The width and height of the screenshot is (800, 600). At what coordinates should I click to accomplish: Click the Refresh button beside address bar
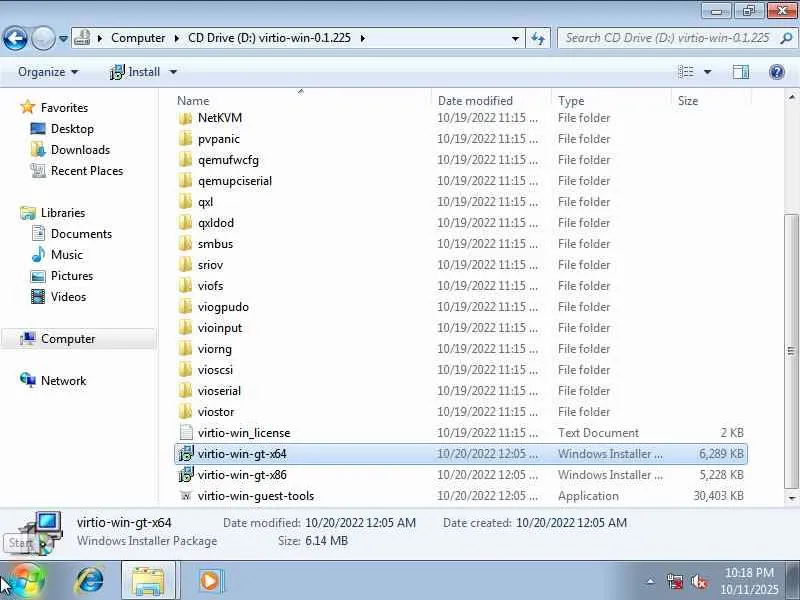pyautogui.click(x=538, y=38)
